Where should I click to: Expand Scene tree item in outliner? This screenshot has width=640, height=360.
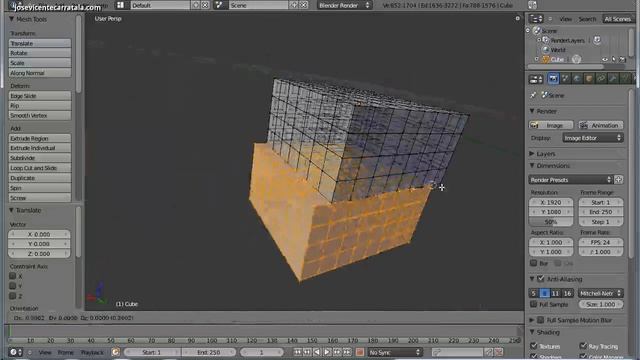(528, 31)
